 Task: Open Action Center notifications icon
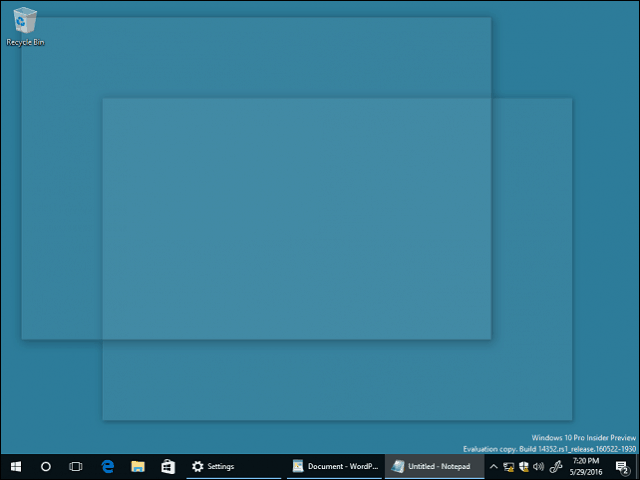click(x=622, y=467)
